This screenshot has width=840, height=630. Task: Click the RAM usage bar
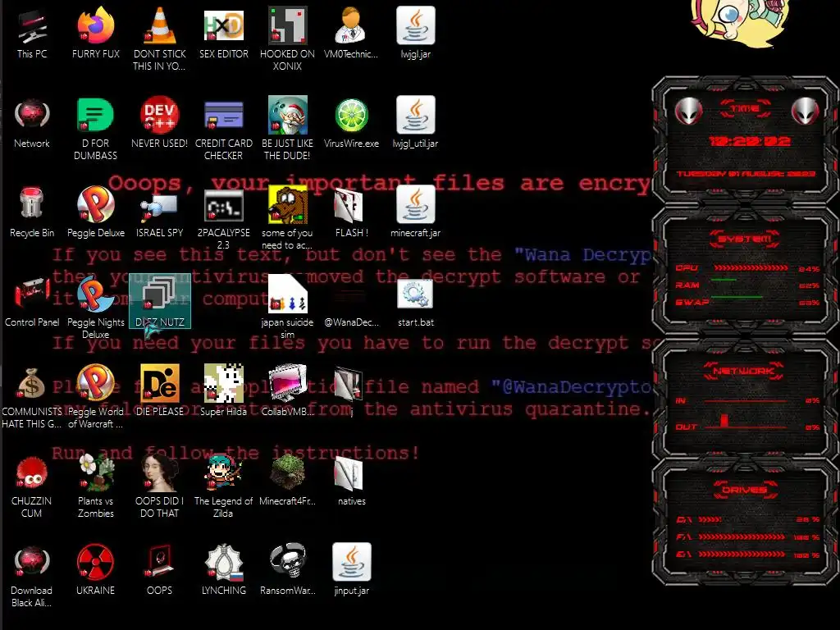750,281
